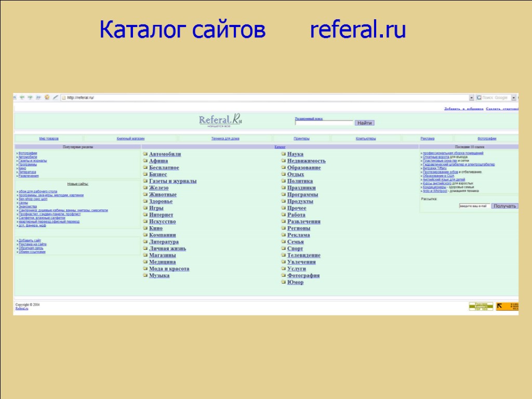This screenshot has height=399, width=532.
Task: Open Фотографии in top navigation bar
Action: [487, 138]
